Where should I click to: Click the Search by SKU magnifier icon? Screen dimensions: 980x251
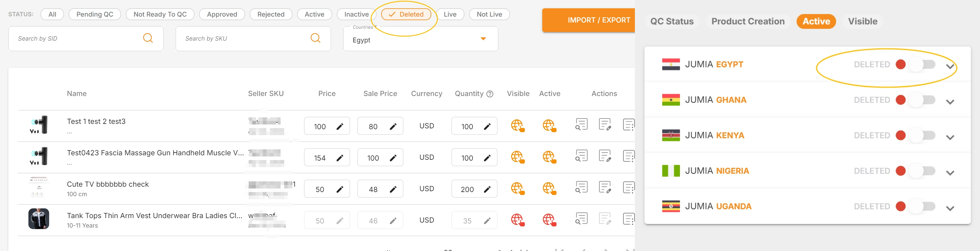tap(315, 38)
